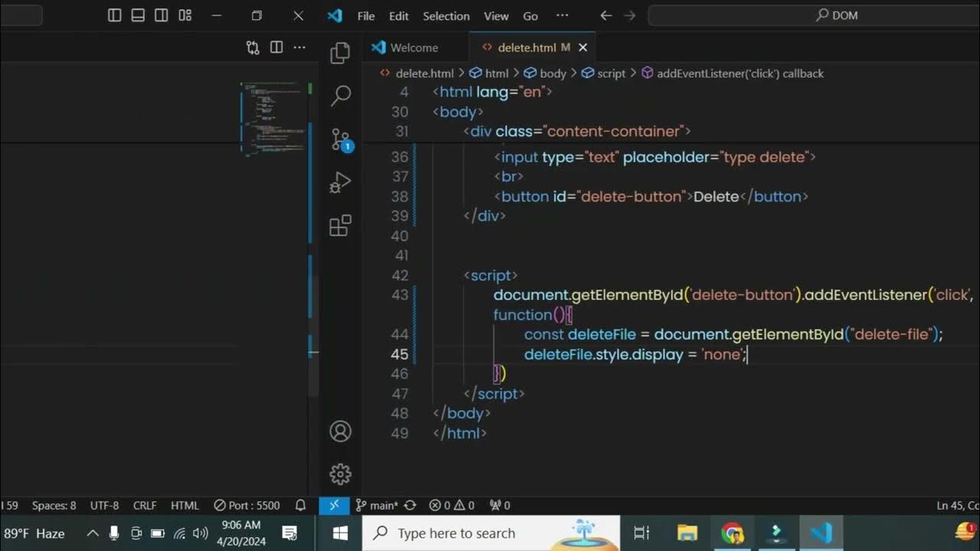Open File Explorer from taskbar
The width and height of the screenshot is (980, 551).
pyautogui.click(x=687, y=533)
